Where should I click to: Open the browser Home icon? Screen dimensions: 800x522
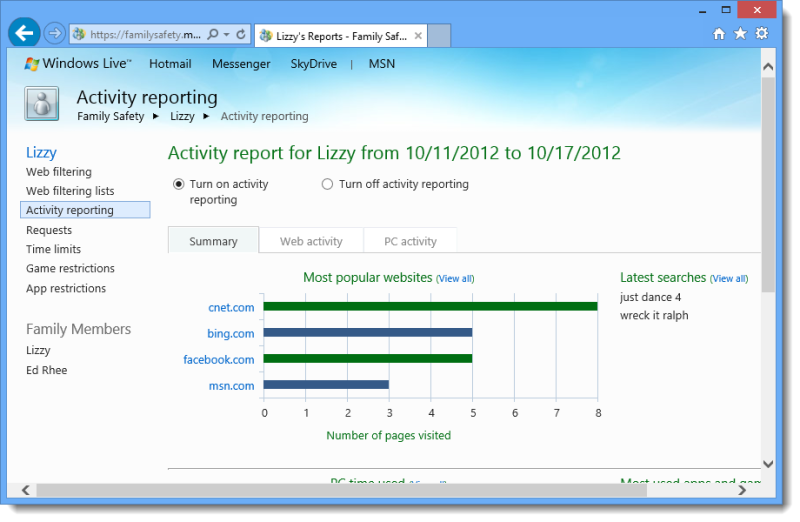(719, 33)
